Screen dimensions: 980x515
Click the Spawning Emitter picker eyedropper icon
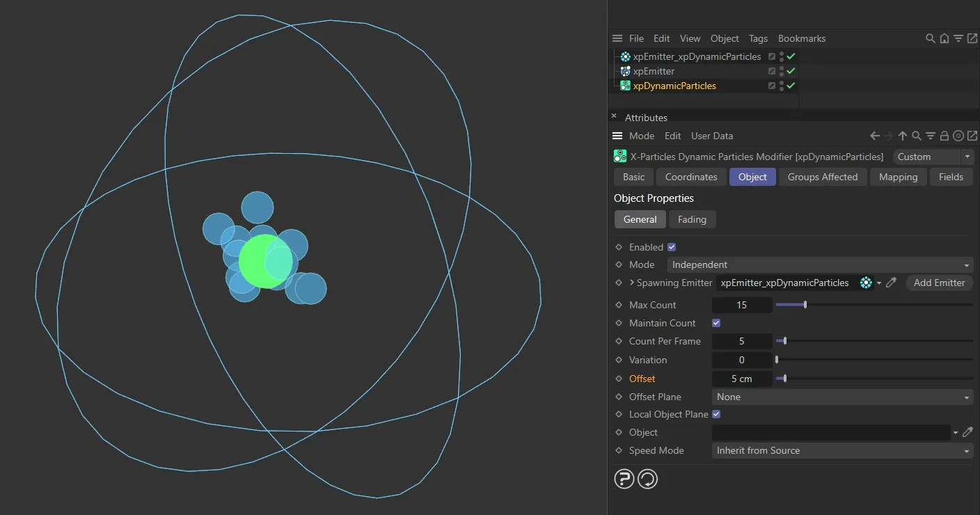click(891, 283)
